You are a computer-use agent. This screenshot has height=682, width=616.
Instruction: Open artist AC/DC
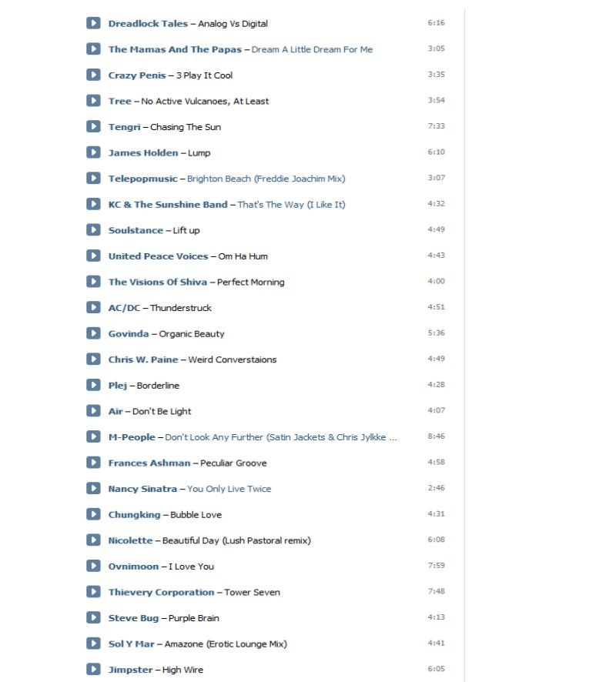124,308
